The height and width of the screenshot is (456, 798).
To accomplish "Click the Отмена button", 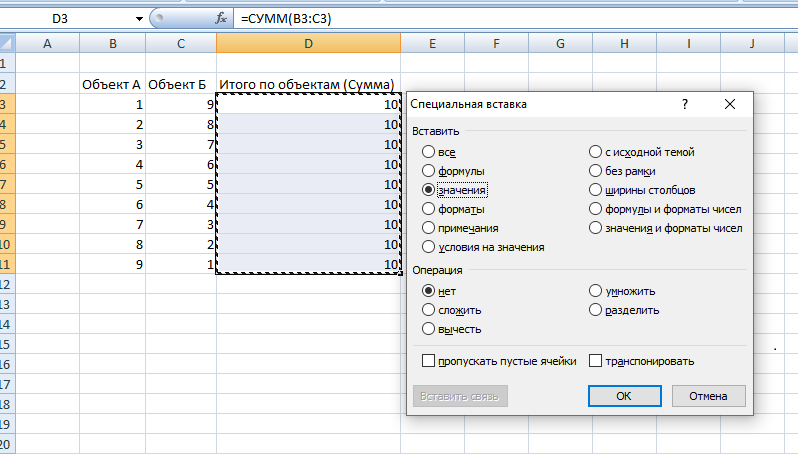I will click(709, 396).
